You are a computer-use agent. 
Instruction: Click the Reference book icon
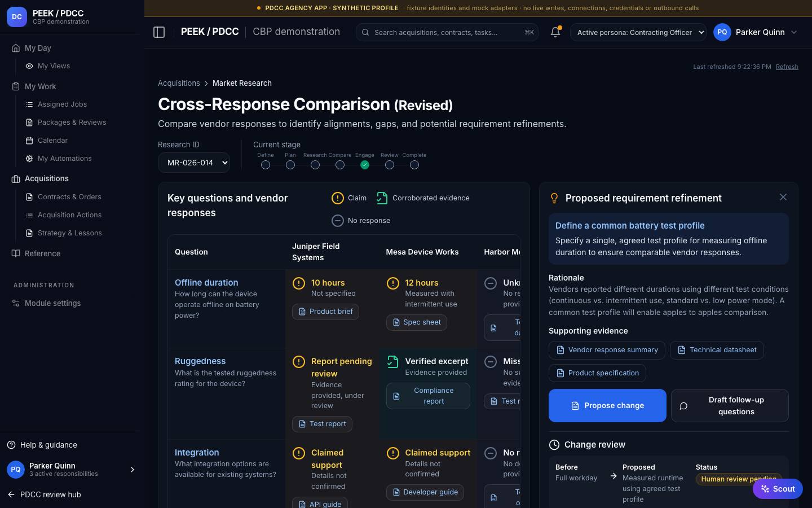pos(16,253)
